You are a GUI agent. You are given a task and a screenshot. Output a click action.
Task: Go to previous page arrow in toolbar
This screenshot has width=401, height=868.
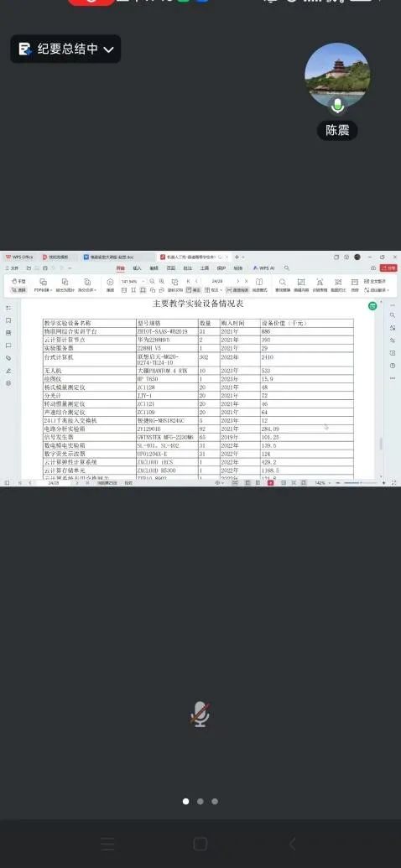(x=197, y=282)
